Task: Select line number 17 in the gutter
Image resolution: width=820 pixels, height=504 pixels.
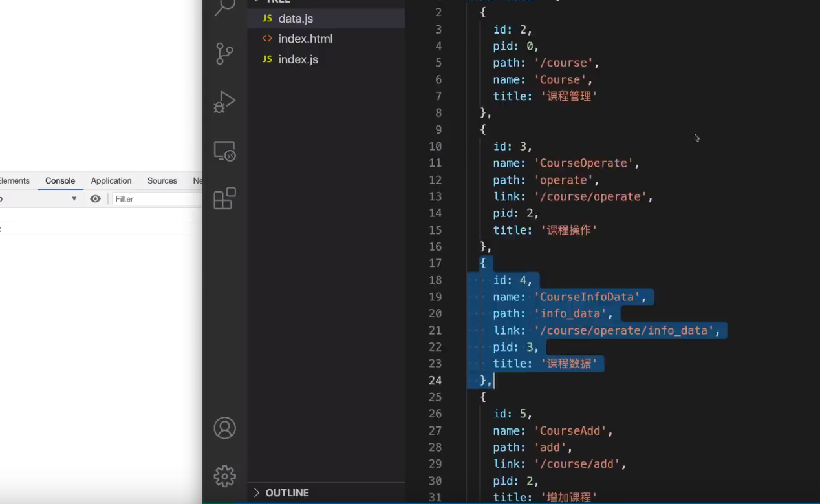Action: pyautogui.click(x=435, y=263)
